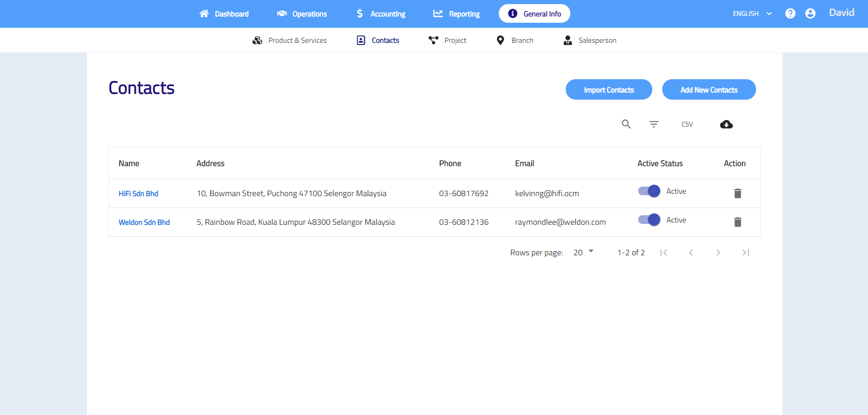
Task: Open the help question mark icon
Action: pos(790,14)
